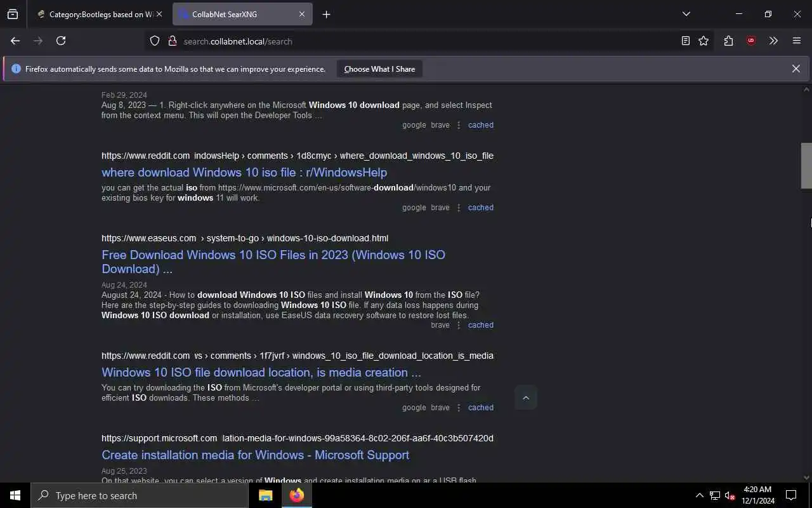Open cached link for r/WindowsHelp result
The width and height of the screenshot is (812, 508).
tap(480, 208)
